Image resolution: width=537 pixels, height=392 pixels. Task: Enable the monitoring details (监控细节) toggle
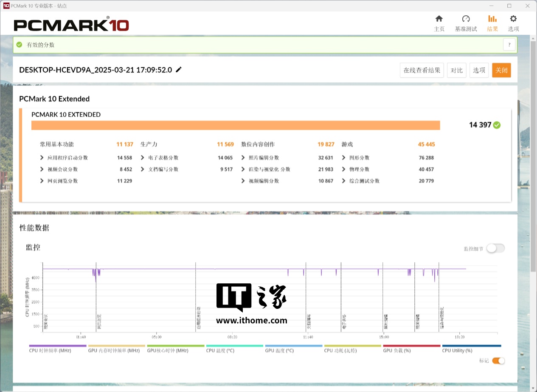pyautogui.click(x=495, y=249)
